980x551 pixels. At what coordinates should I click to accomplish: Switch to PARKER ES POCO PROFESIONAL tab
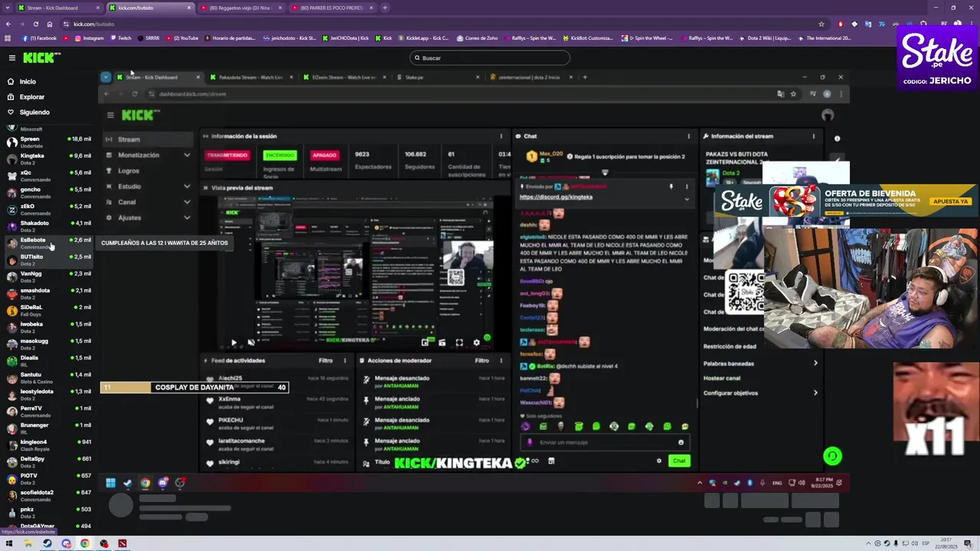click(332, 8)
